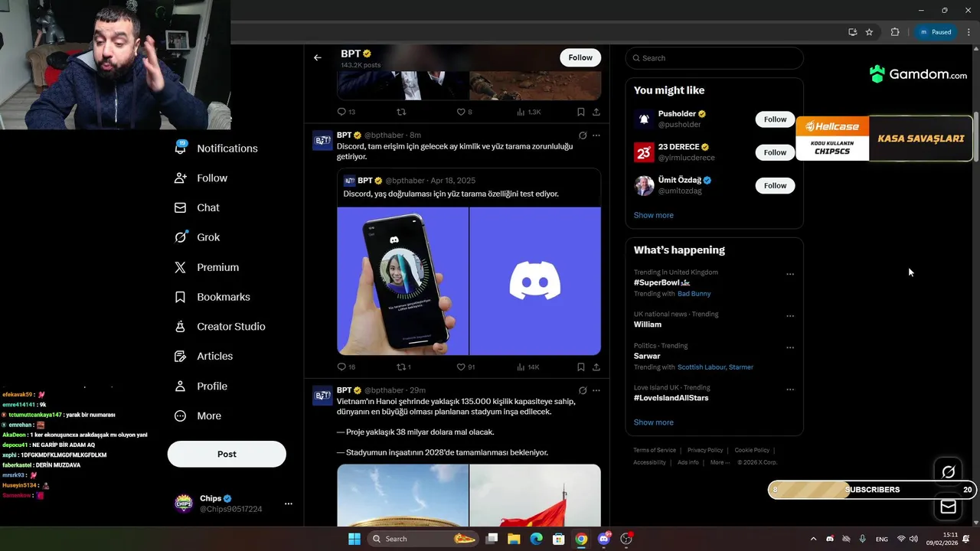980x551 pixels.
Task: Open Premium in the sidebar
Action: click(207, 267)
